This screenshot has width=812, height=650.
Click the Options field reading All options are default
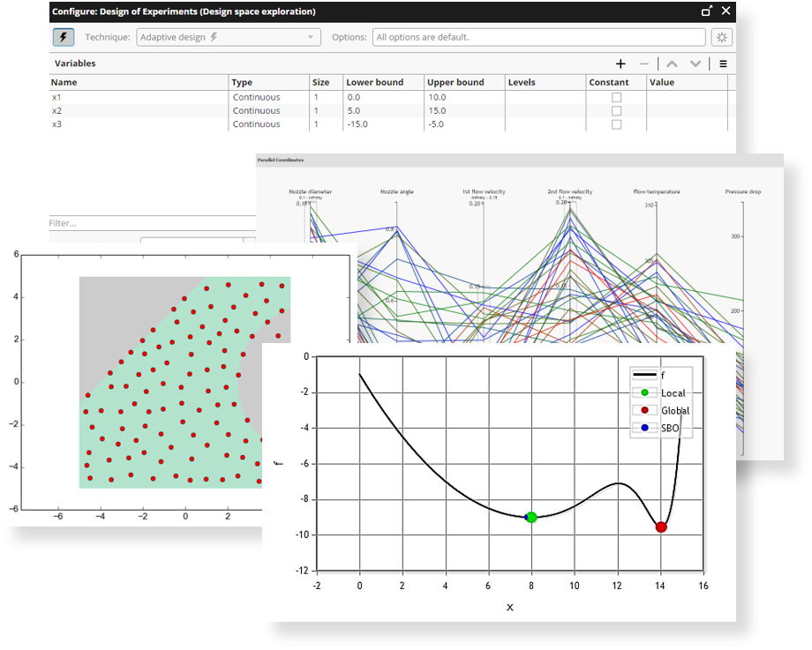point(538,37)
